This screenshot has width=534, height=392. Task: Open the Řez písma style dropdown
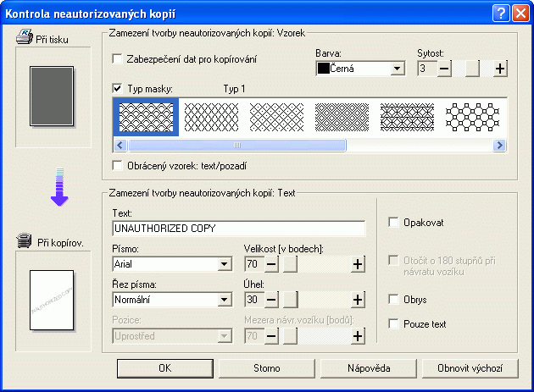tap(225, 299)
